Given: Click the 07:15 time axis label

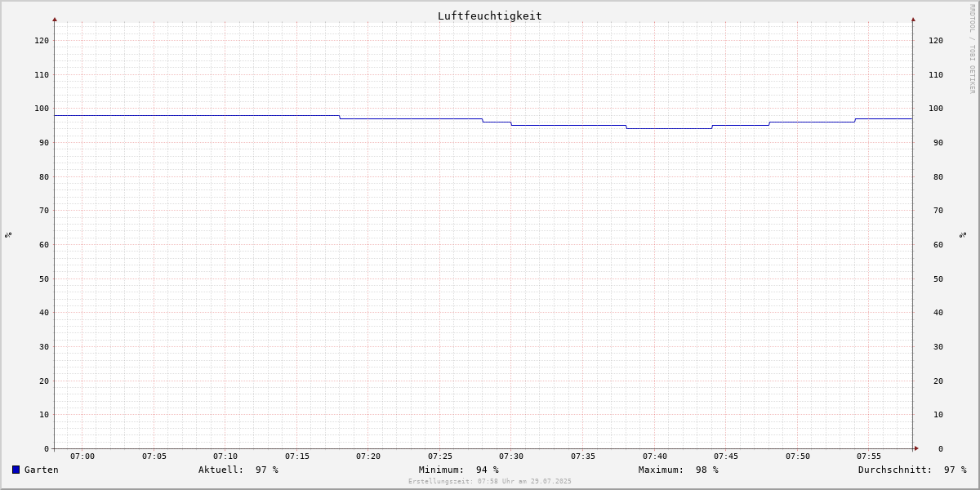Looking at the screenshot, I should pyautogui.click(x=297, y=457).
